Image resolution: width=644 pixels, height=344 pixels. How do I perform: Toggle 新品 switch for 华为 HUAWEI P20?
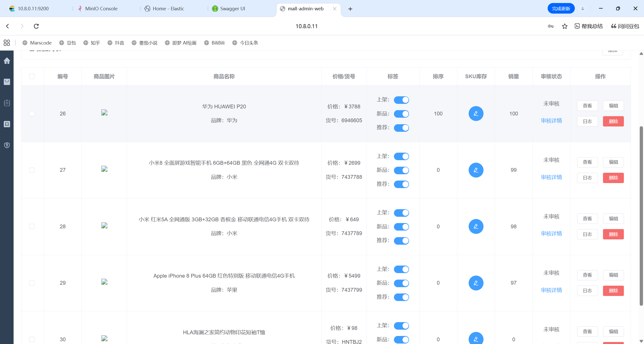[x=401, y=114]
